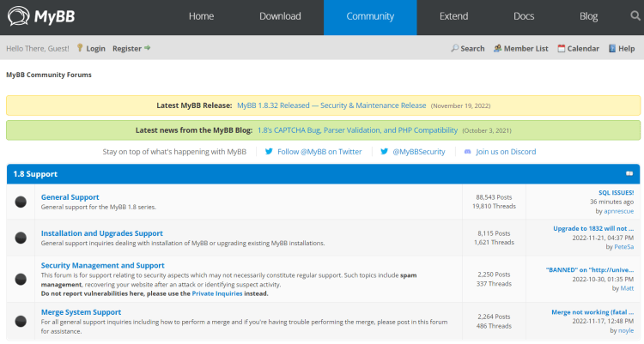
Task: Click the MyBB logo
Action: (41, 16)
